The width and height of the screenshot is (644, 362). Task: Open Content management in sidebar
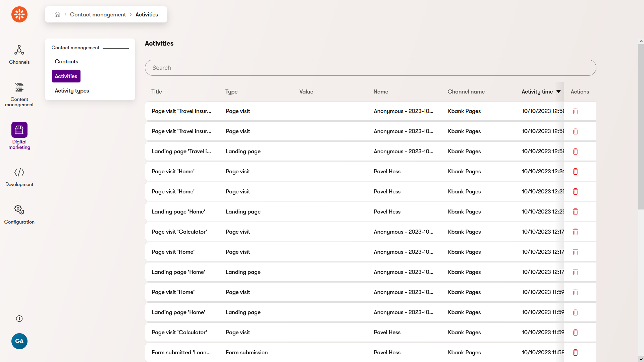(19, 95)
